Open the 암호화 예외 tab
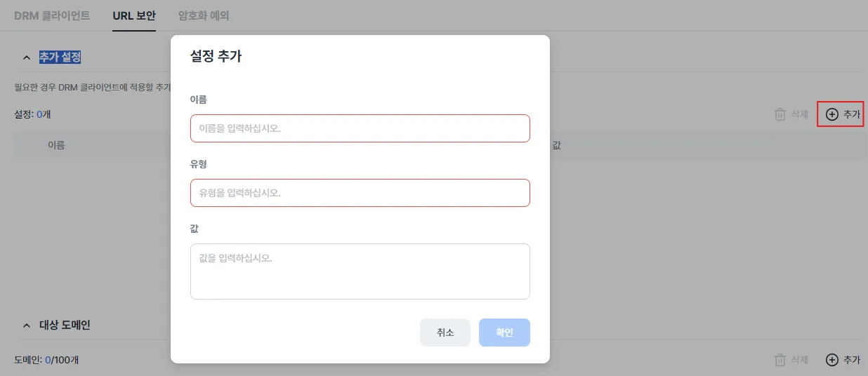Screen dimensions: 868x376 coord(204,15)
